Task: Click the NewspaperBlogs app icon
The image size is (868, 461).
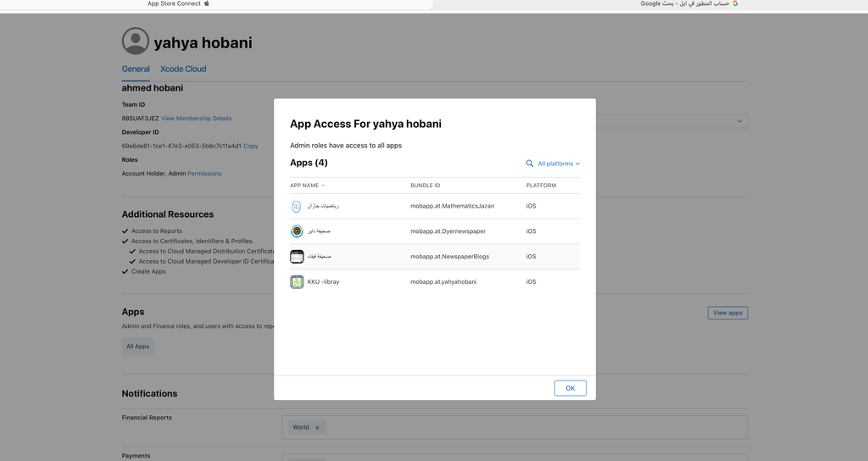Action: coord(297,257)
